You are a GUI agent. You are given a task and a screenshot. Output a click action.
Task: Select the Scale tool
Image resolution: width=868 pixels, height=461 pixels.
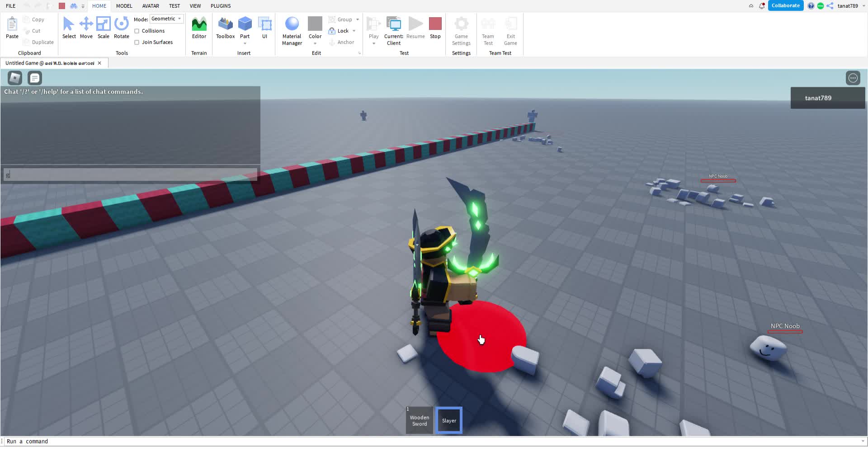(x=103, y=28)
